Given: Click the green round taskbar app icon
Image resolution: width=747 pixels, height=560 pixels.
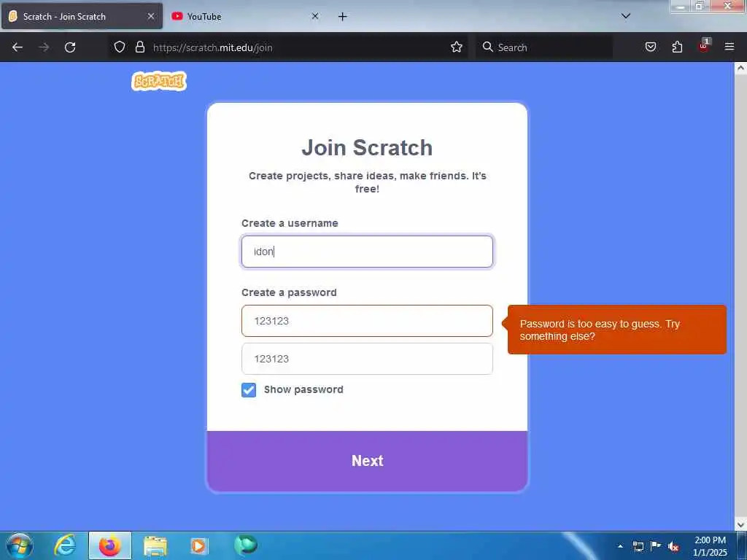Looking at the screenshot, I should point(246,544).
